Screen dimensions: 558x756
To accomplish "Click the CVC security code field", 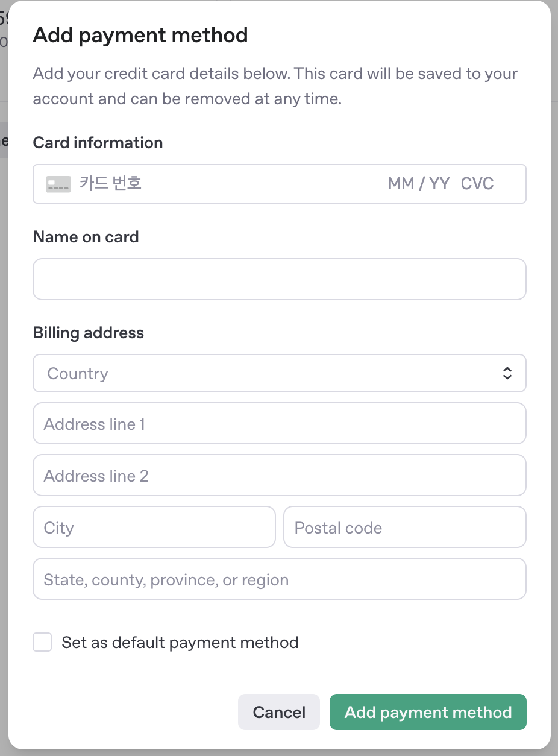I will 477,184.
